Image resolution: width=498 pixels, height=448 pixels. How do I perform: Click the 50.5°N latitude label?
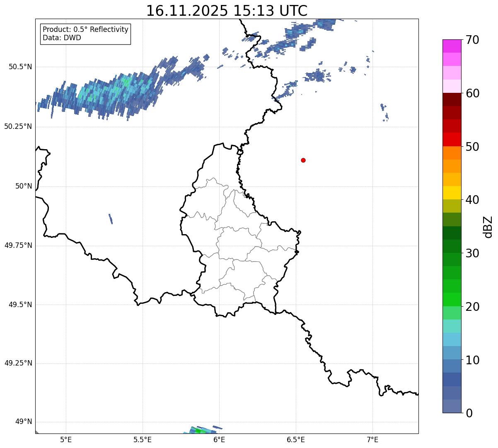tap(21, 67)
